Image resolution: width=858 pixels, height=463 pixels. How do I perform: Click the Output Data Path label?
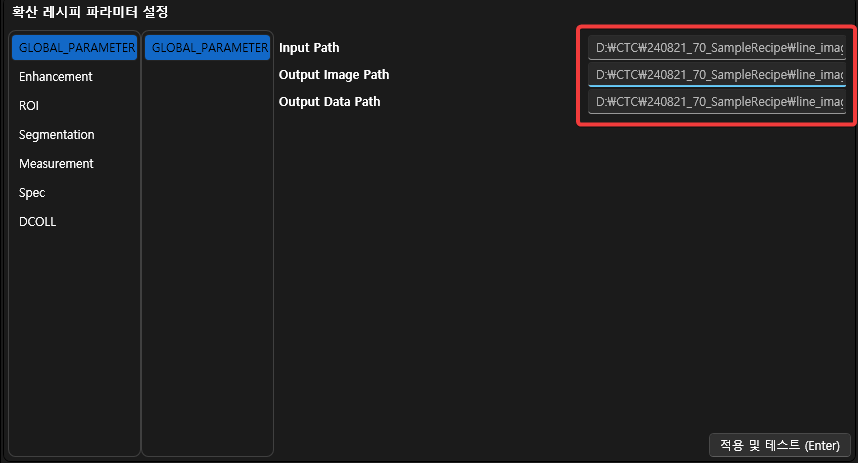[329, 102]
